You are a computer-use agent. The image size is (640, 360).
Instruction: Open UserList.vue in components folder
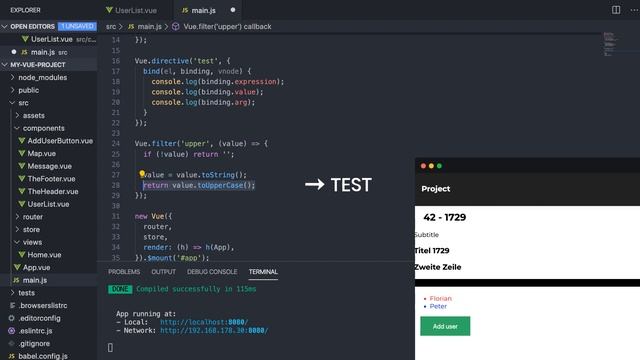[x=48, y=204]
